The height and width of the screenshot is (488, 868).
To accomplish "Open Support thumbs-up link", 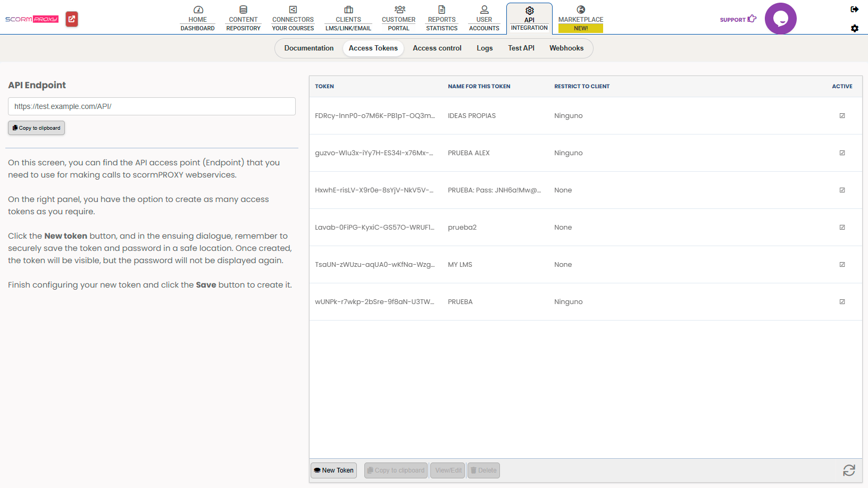I will coord(738,19).
